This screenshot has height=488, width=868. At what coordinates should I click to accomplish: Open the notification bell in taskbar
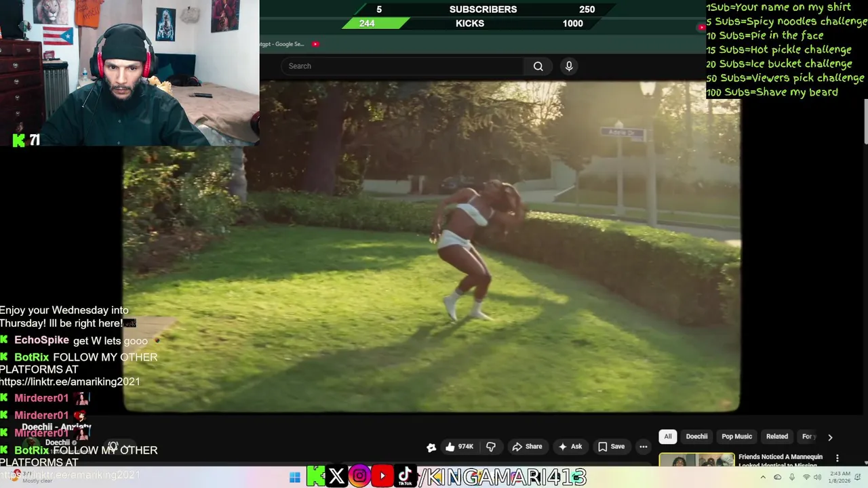coord(858,477)
